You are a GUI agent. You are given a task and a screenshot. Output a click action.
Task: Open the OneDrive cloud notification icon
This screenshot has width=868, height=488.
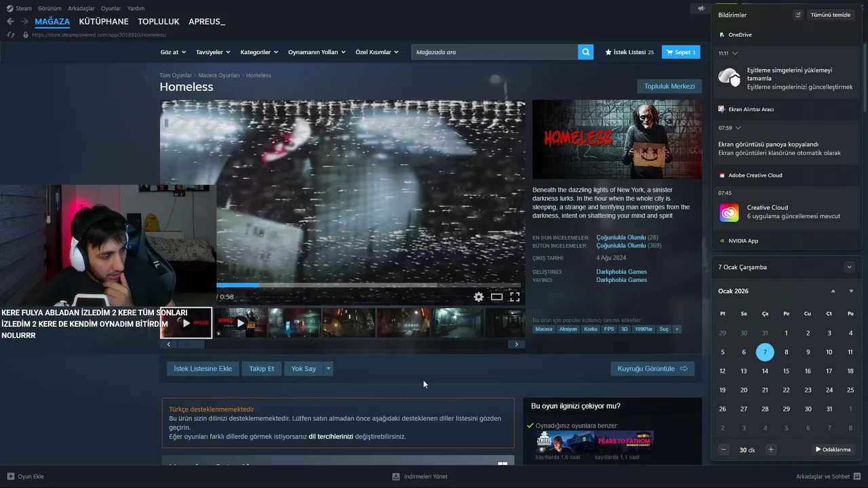click(x=729, y=77)
